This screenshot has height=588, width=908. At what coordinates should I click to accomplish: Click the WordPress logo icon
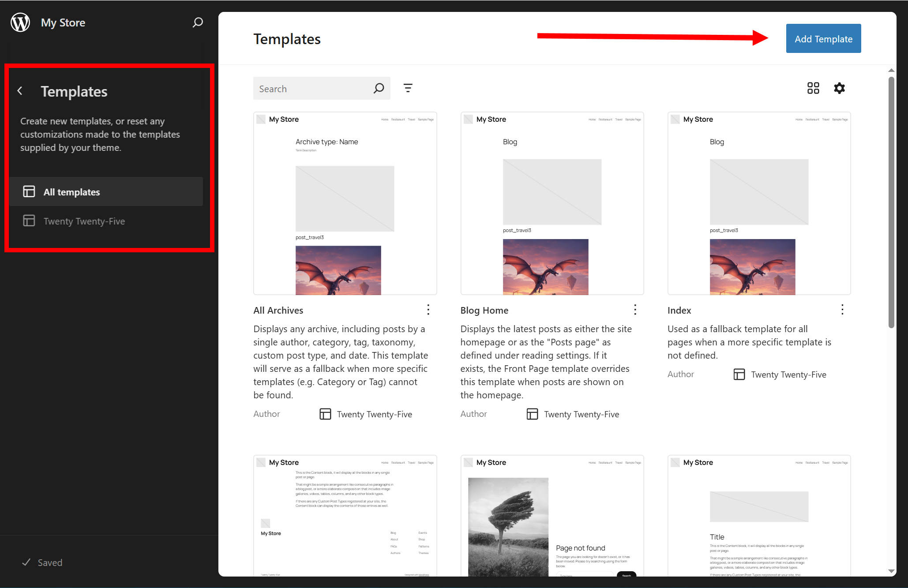point(20,22)
